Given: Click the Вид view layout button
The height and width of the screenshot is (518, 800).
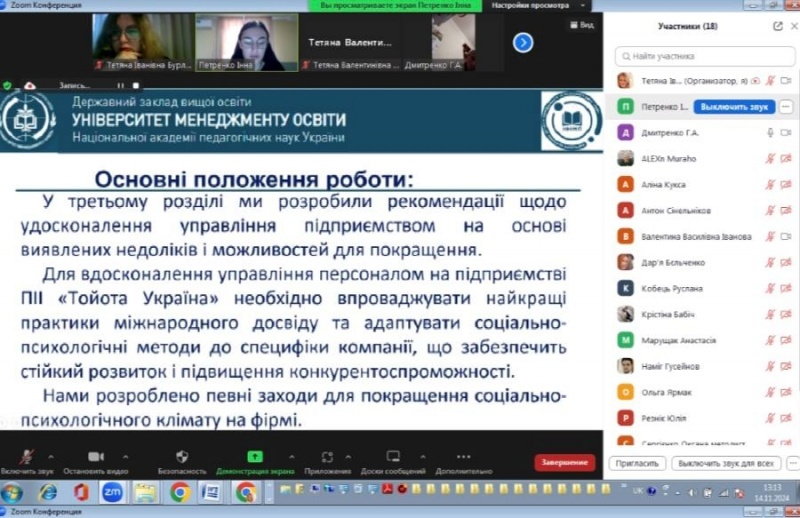Looking at the screenshot, I should pyautogui.click(x=582, y=24).
